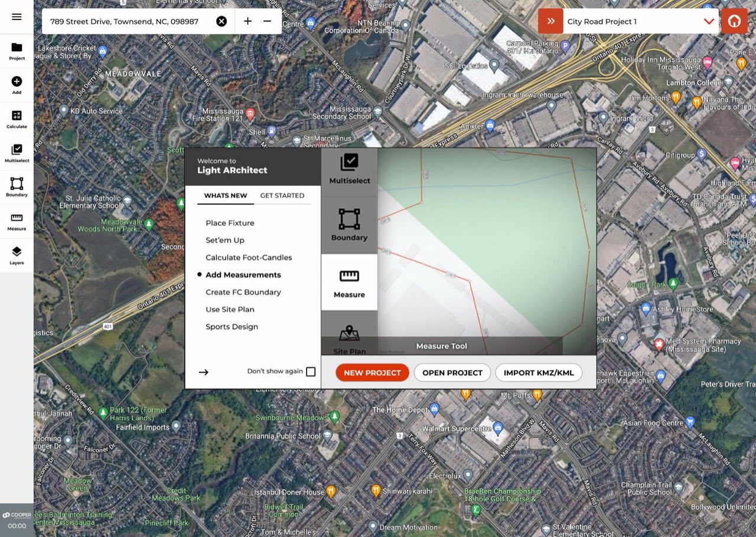Activate the Multiselect tool in the left sidebar

[x=17, y=153]
